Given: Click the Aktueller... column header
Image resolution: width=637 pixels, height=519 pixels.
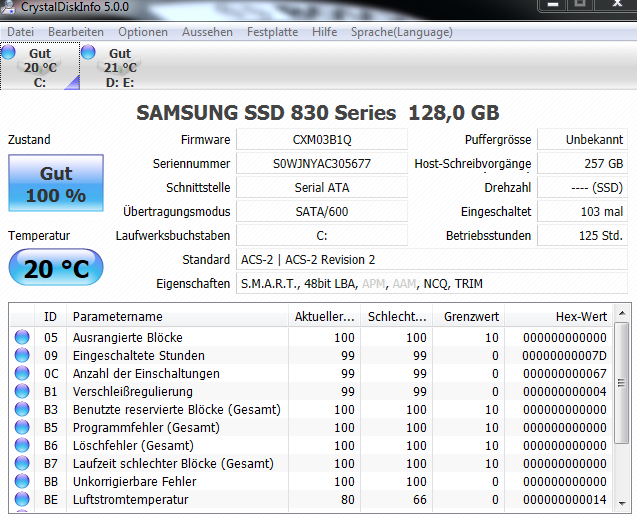Looking at the screenshot, I should [325, 316].
